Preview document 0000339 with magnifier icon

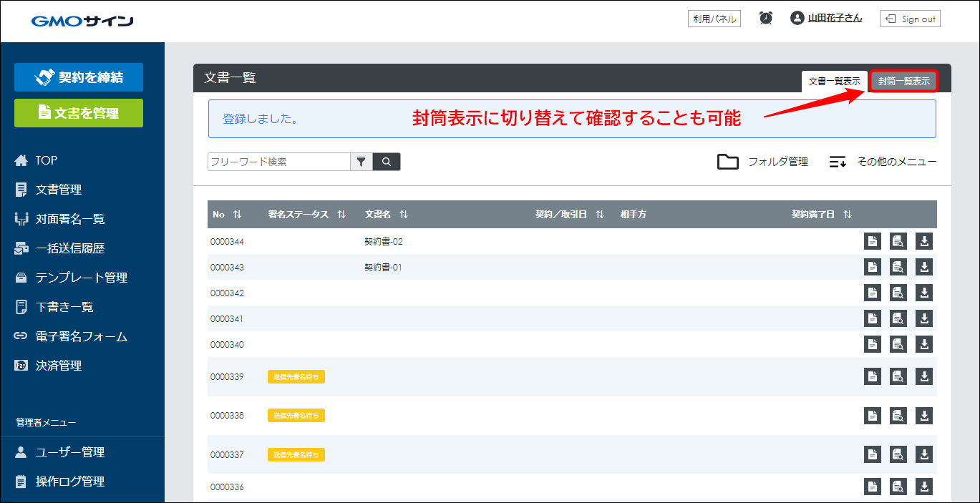(x=898, y=376)
